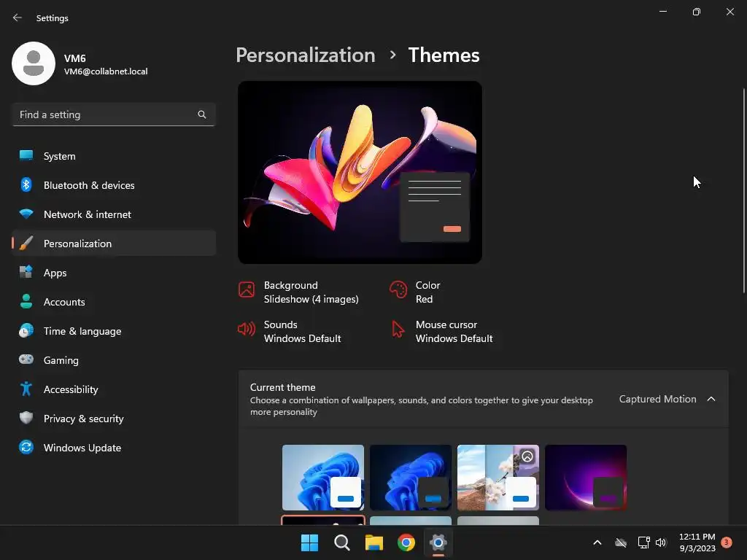The height and width of the screenshot is (560, 747).
Task: Click the Mouse cursor pointer icon
Action: 398,329
